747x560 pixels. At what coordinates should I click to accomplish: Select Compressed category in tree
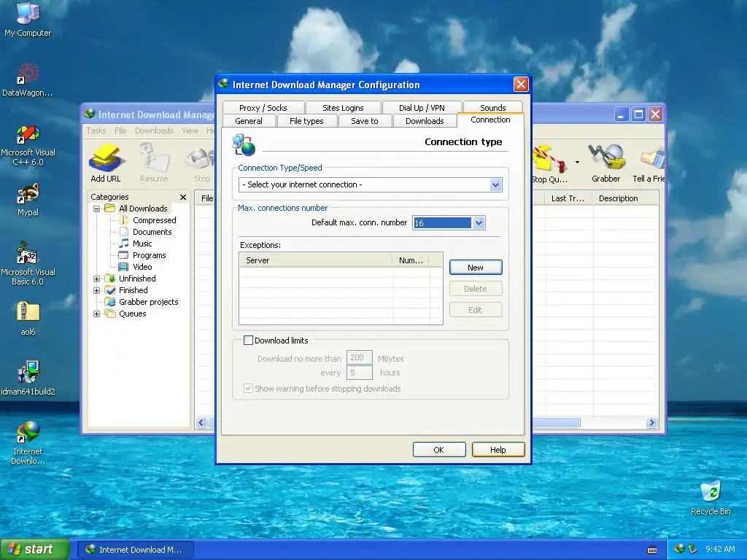click(x=155, y=220)
